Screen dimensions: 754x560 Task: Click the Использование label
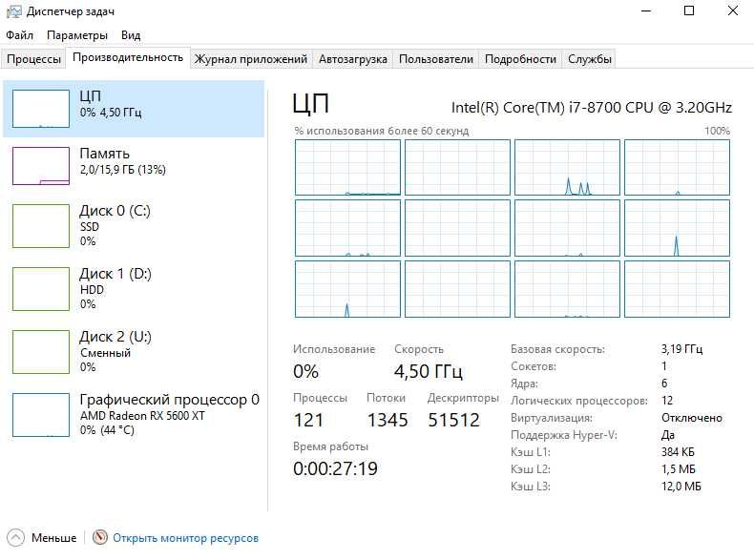334,349
